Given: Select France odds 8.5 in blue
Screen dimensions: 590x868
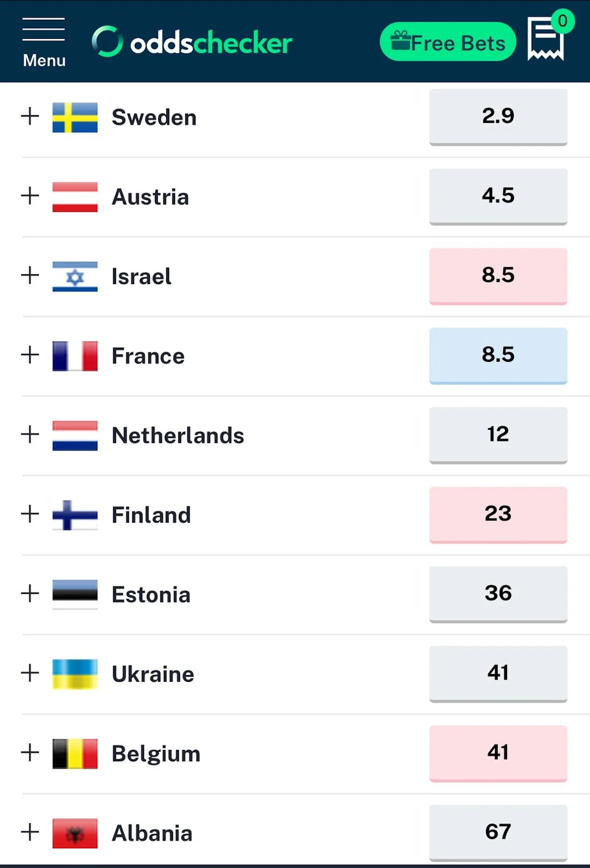Looking at the screenshot, I should point(498,356).
